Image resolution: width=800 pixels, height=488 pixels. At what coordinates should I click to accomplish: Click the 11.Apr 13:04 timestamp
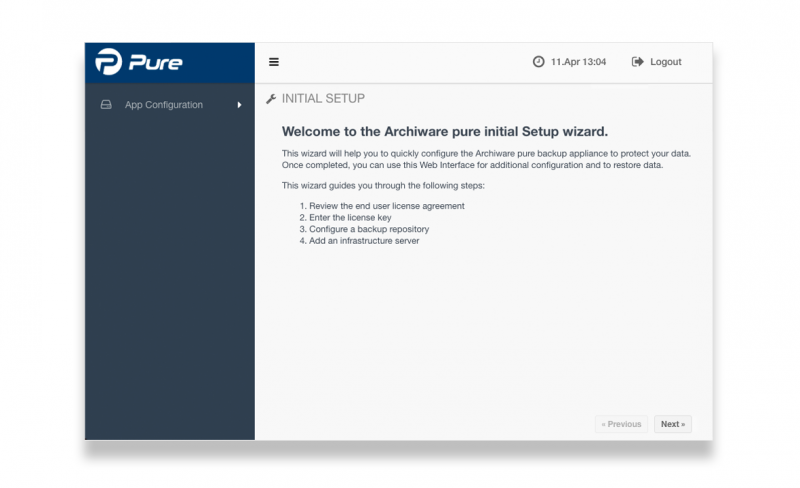[x=578, y=62]
